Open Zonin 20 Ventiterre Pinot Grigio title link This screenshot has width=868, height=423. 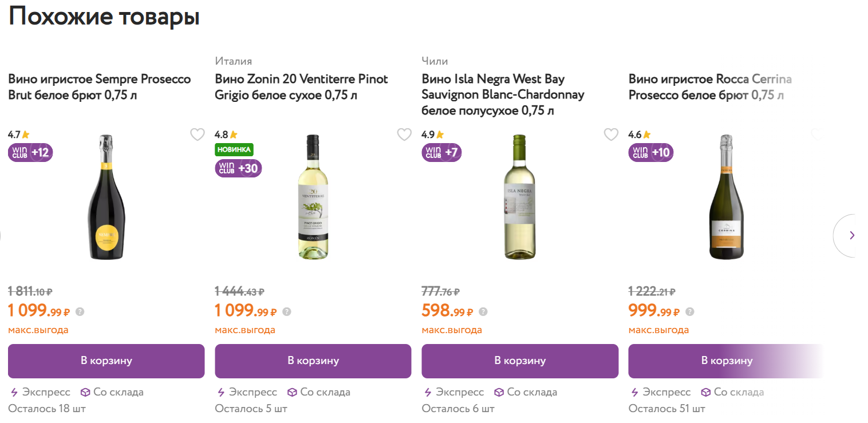tap(302, 87)
